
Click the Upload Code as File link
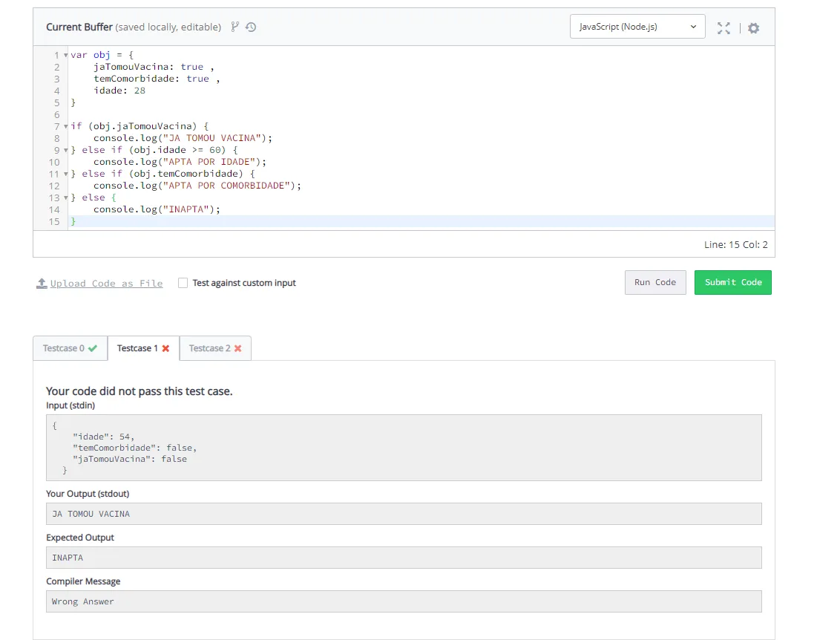106,284
